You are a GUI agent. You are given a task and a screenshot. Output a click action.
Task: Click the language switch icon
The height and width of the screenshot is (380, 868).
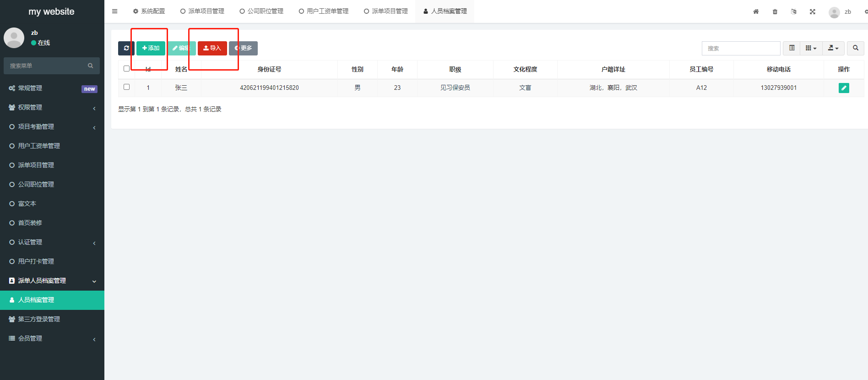pos(794,11)
